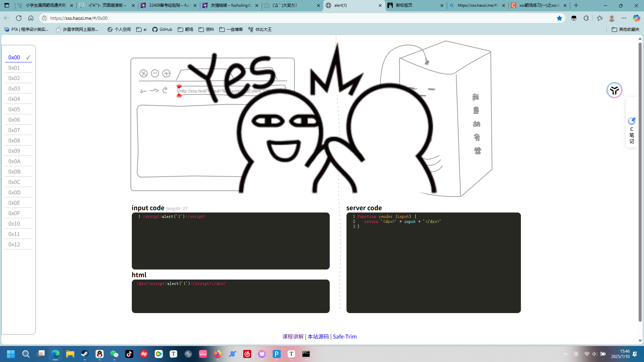Open taskbar search

(x=26, y=354)
